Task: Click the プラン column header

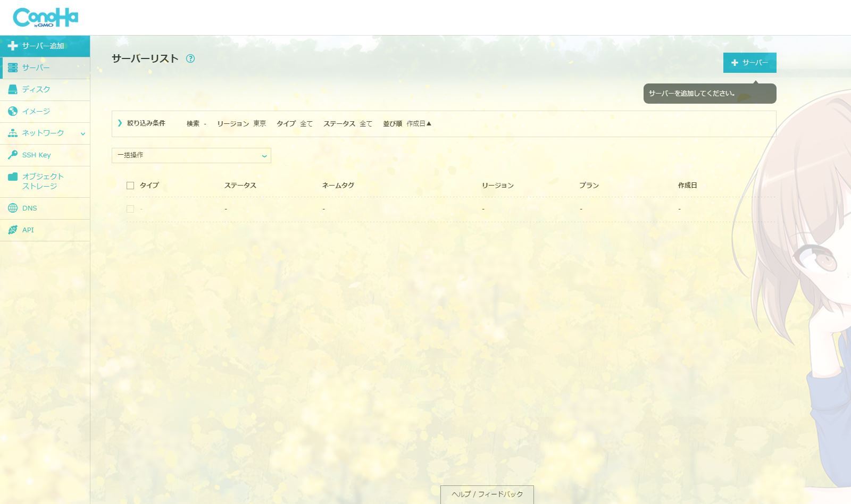Action: coord(589,186)
